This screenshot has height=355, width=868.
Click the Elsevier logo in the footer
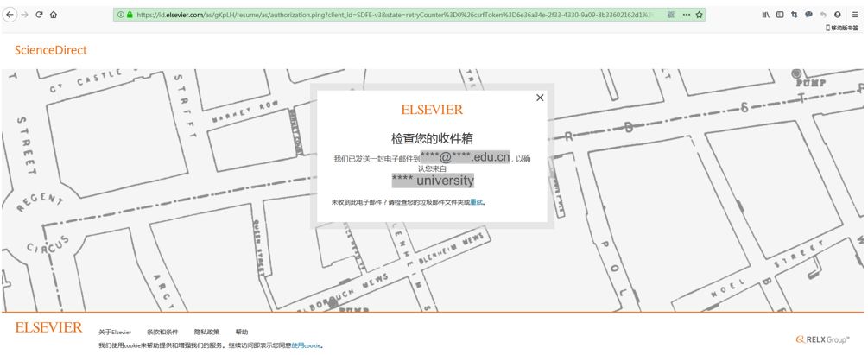tap(48, 328)
